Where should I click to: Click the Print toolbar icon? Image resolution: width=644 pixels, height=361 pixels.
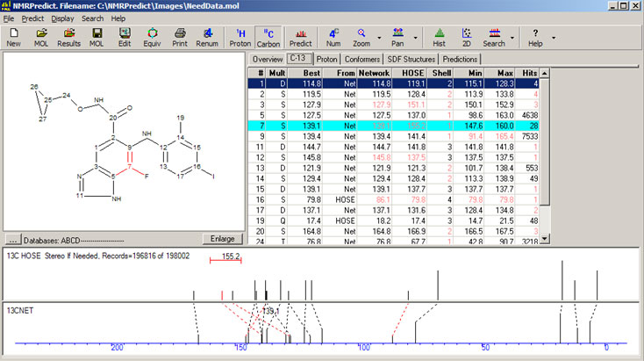pos(180,36)
